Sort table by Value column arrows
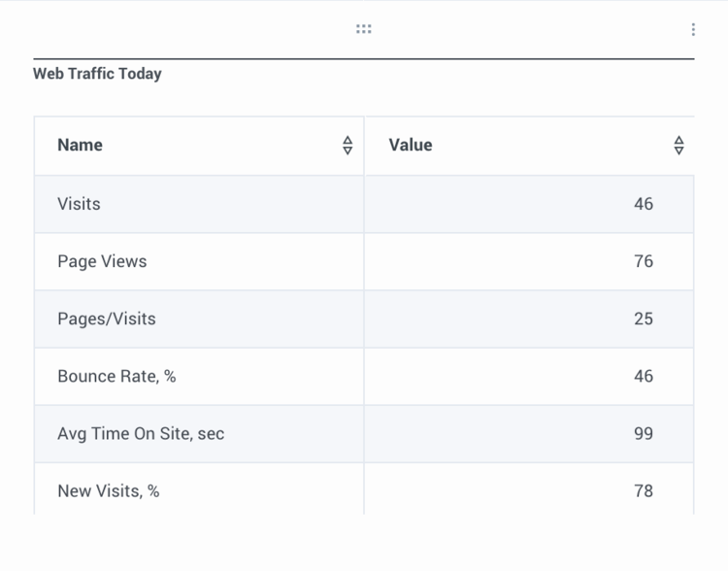 pos(678,146)
